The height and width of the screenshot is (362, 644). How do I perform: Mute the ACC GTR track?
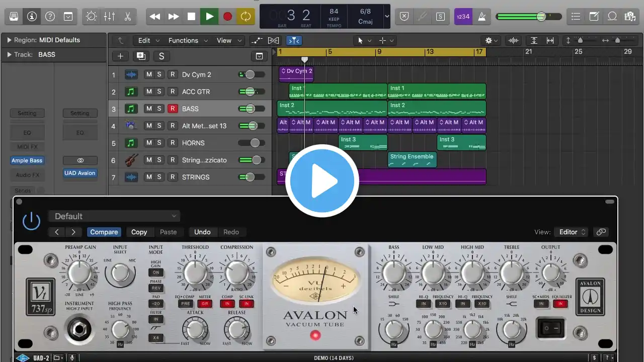pyautogui.click(x=148, y=92)
